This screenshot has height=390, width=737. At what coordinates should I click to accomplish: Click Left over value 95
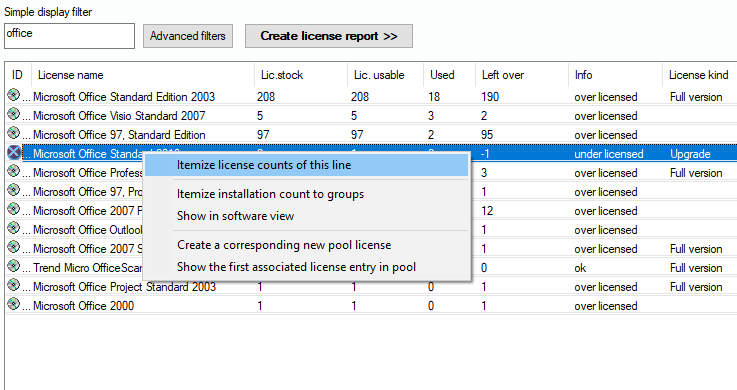(x=487, y=135)
